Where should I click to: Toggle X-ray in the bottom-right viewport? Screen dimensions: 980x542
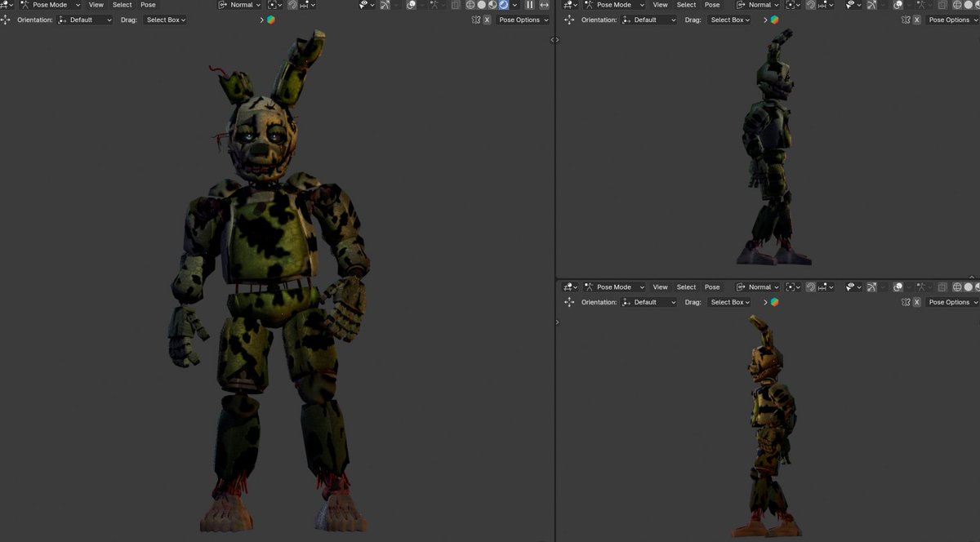click(x=942, y=287)
